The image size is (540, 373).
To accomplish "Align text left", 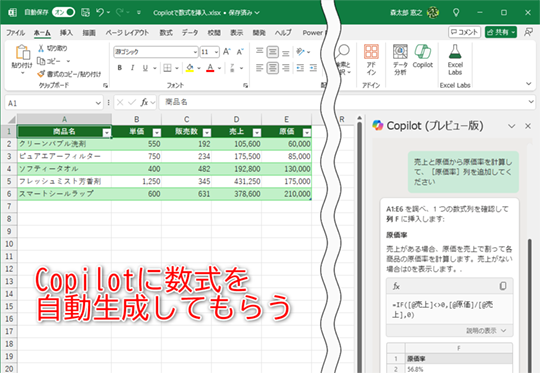I will (x=260, y=68).
